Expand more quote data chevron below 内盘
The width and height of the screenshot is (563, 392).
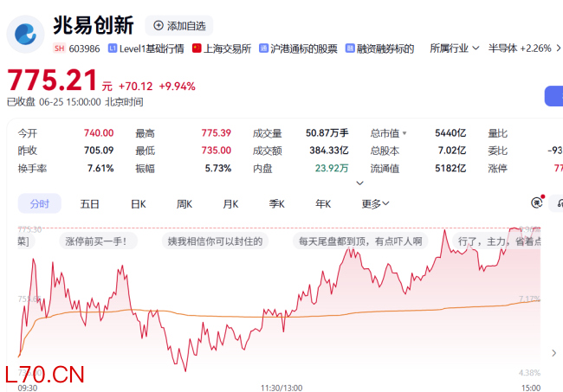pyautogui.click(x=359, y=183)
